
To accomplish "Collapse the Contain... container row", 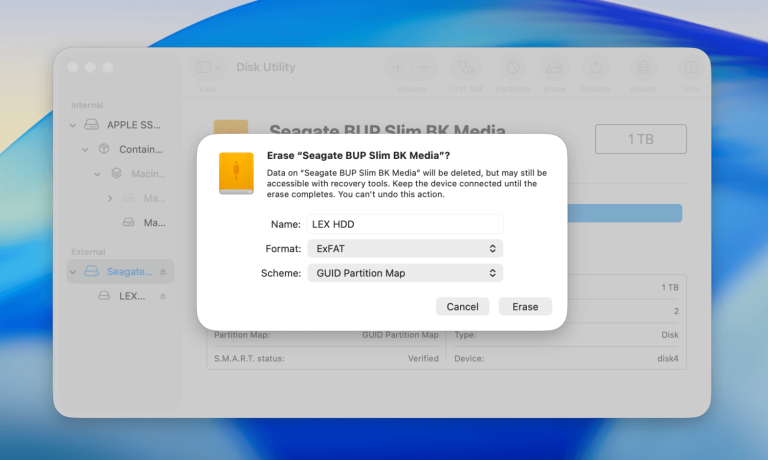I will [x=85, y=150].
